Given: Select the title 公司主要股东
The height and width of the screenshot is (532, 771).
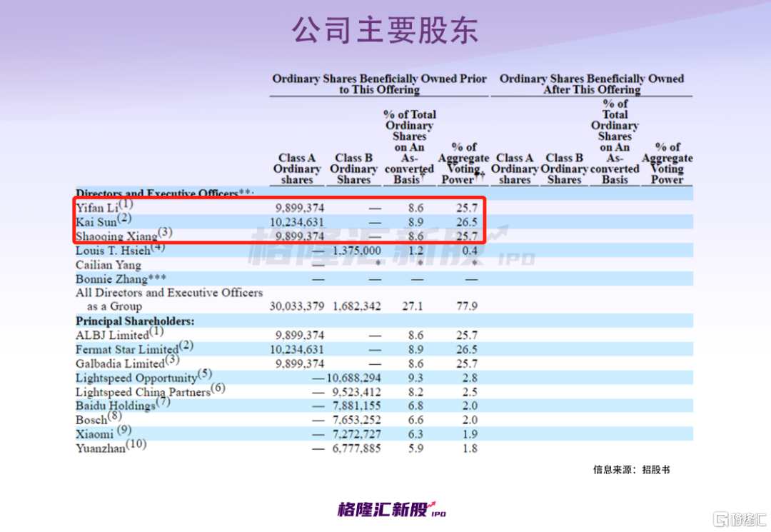Looking at the screenshot, I should click(x=385, y=30).
